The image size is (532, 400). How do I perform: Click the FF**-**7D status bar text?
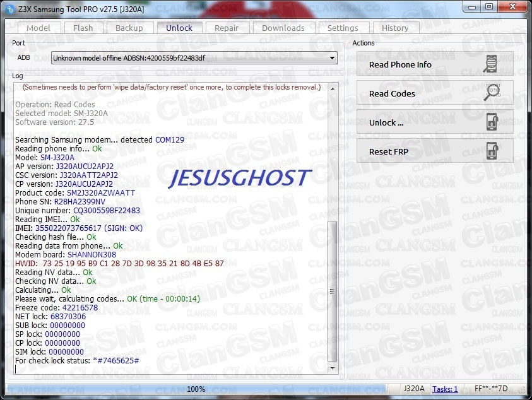point(491,389)
